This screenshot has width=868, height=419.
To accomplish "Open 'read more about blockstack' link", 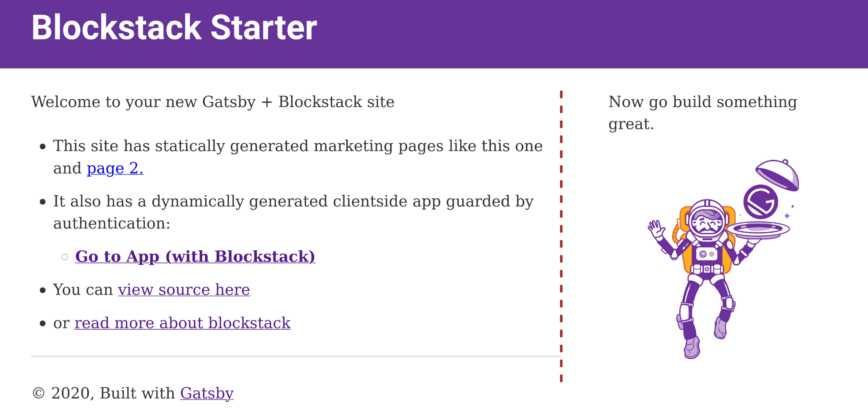I will (182, 323).
